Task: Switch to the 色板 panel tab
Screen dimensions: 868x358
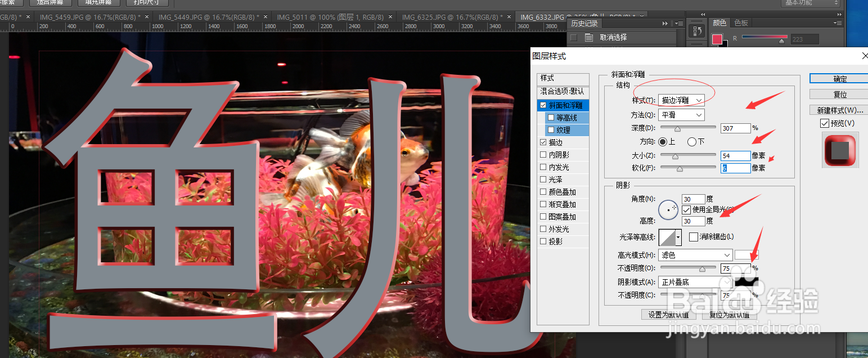Action: tap(741, 23)
